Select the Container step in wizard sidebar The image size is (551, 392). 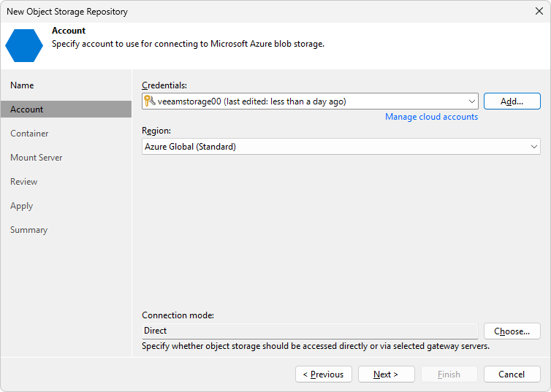click(29, 134)
